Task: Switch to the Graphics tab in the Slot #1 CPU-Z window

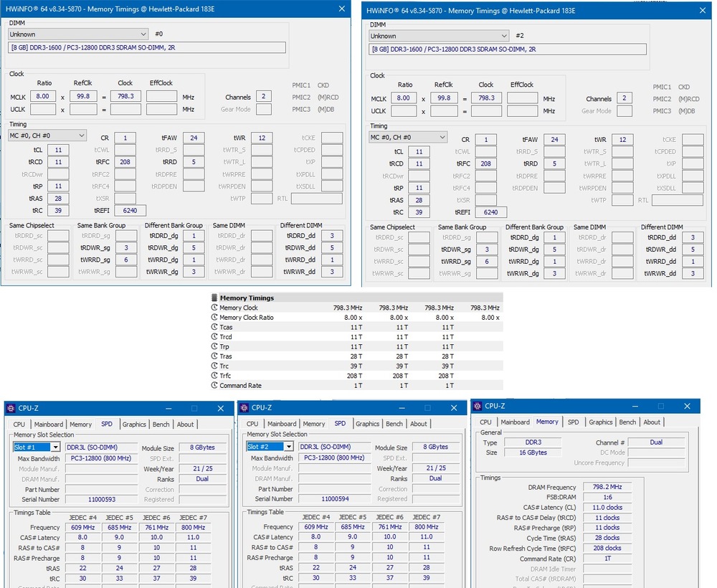Action: click(x=134, y=425)
